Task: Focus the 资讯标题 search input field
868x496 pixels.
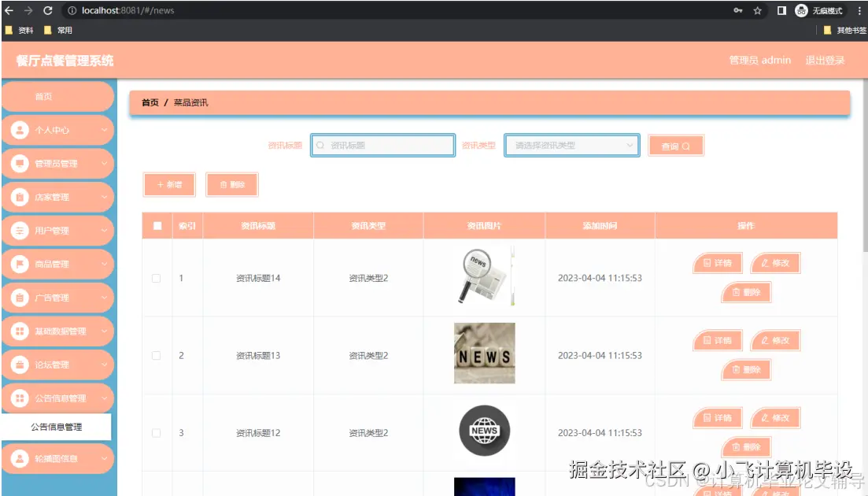Action: coord(383,146)
